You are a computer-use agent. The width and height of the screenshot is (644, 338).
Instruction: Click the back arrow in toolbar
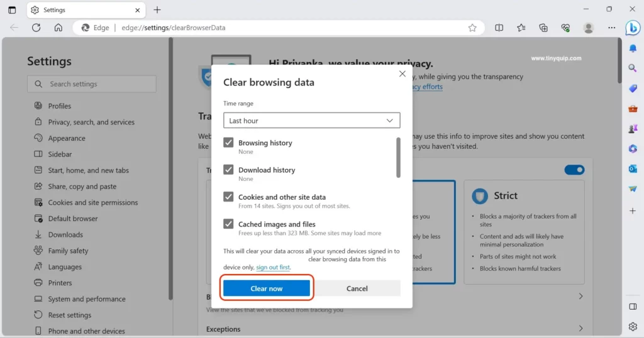[14, 28]
